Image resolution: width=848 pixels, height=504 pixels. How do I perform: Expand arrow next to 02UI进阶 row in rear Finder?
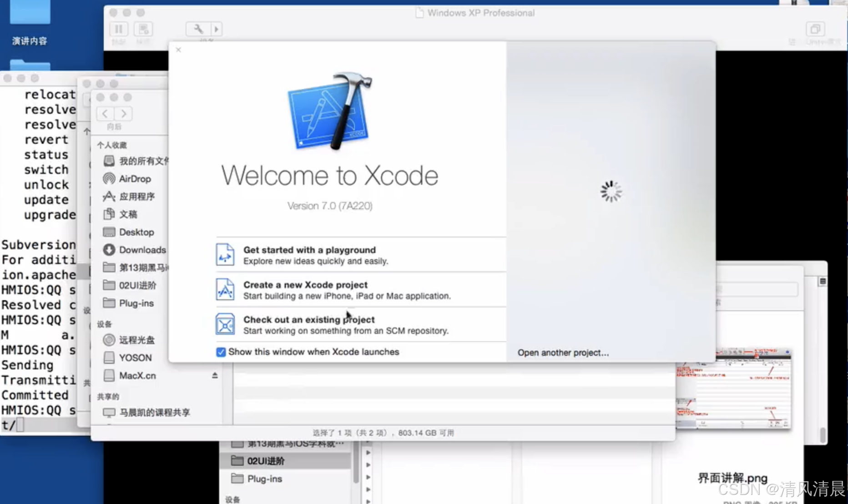point(368,464)
